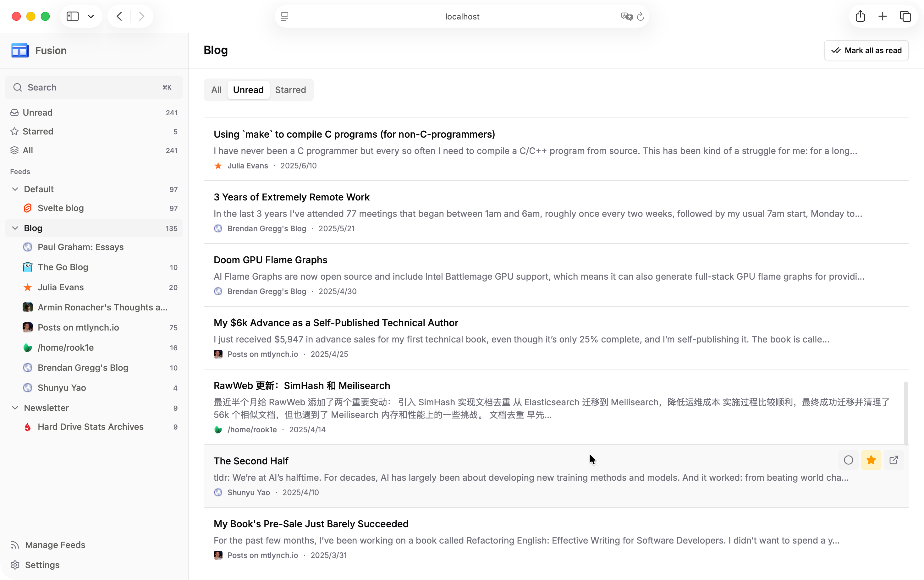The height and width of the screenshot is (580, 924).
Task: Click Mark all as read button
Action: coord(866,50)
